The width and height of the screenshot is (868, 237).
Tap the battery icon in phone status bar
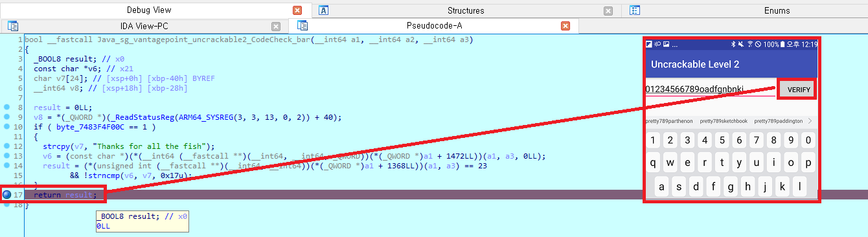pos(782,45)
